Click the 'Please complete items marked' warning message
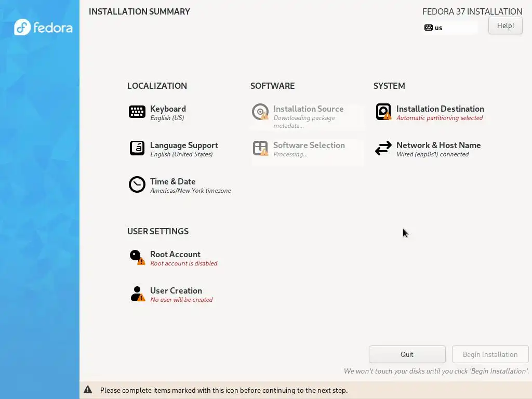 (224, 390)
